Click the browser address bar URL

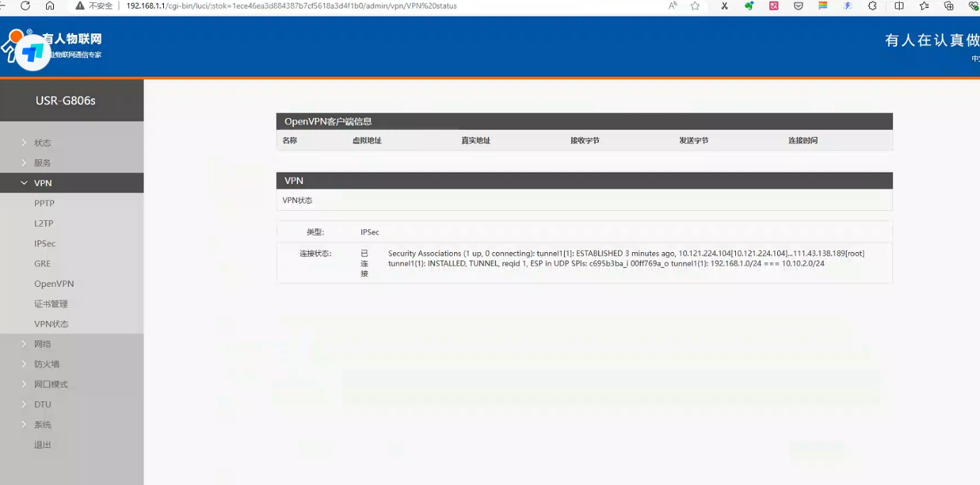tap(291, 6)
